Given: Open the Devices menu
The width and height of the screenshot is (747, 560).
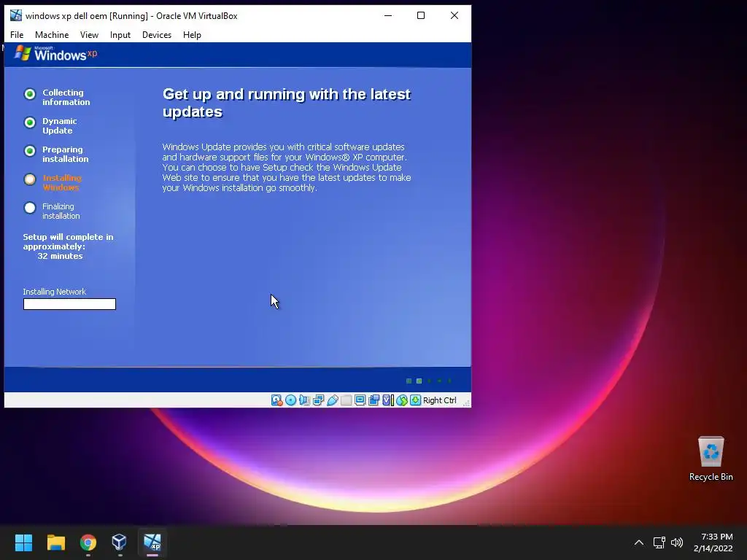Looking at the screenshot, I should click(x=157, y=35).
